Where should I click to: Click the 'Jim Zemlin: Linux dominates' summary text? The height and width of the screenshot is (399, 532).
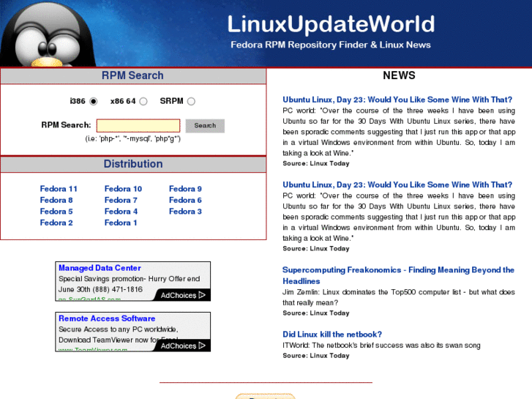[399, 297]
